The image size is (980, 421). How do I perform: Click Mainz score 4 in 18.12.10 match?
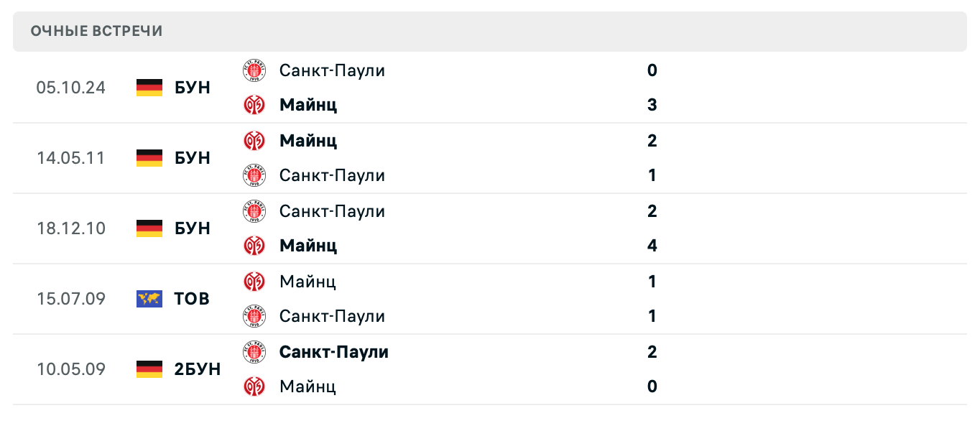point(652,246)
